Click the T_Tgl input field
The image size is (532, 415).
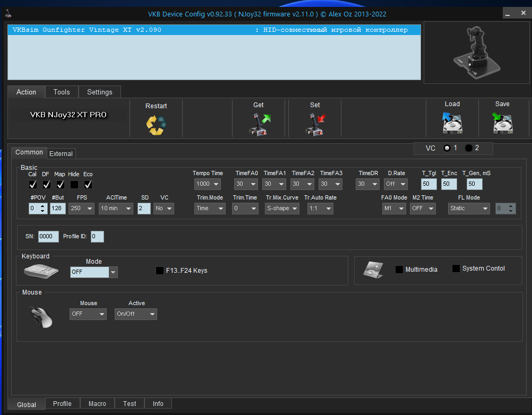429,184
